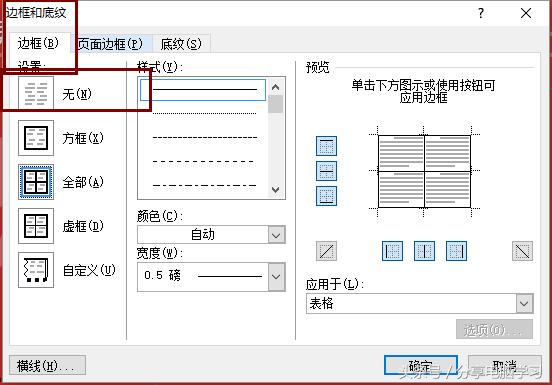The height and width of the screenshot is (385, 552).
Task: Select the 无(N) no-border setting icon
Action: click(x=36, y=94)
